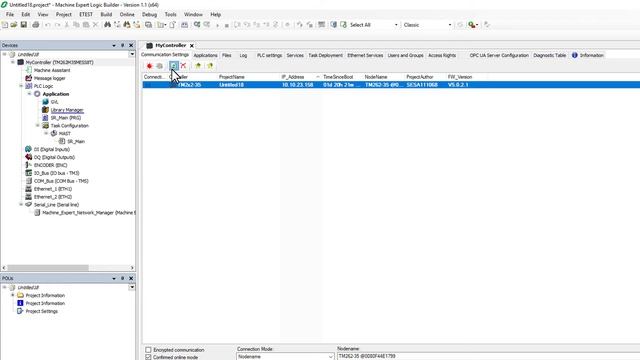
Task: Open the Classic style dropdown
Action: tap(450, 25)
